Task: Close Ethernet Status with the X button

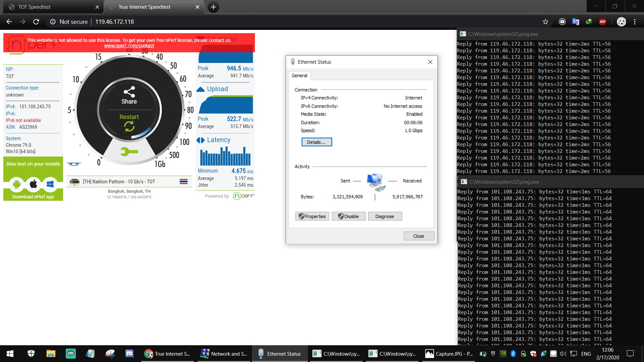Action: point(430,62)
